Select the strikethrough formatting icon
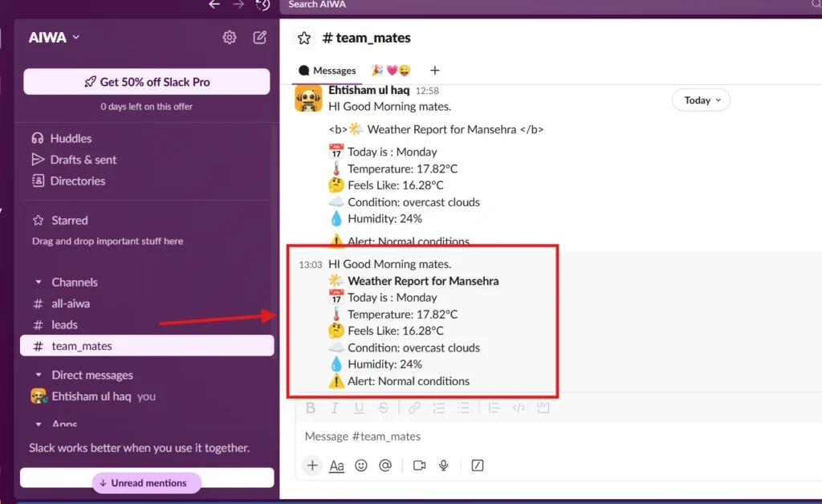Screen dimensions: 822x504 coord(384,408)
